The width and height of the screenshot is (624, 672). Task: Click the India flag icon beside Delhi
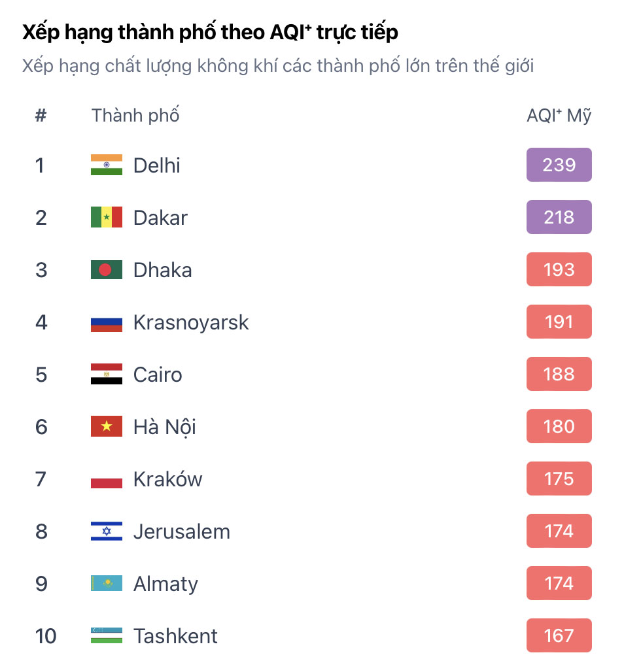[x=107, y=165]
